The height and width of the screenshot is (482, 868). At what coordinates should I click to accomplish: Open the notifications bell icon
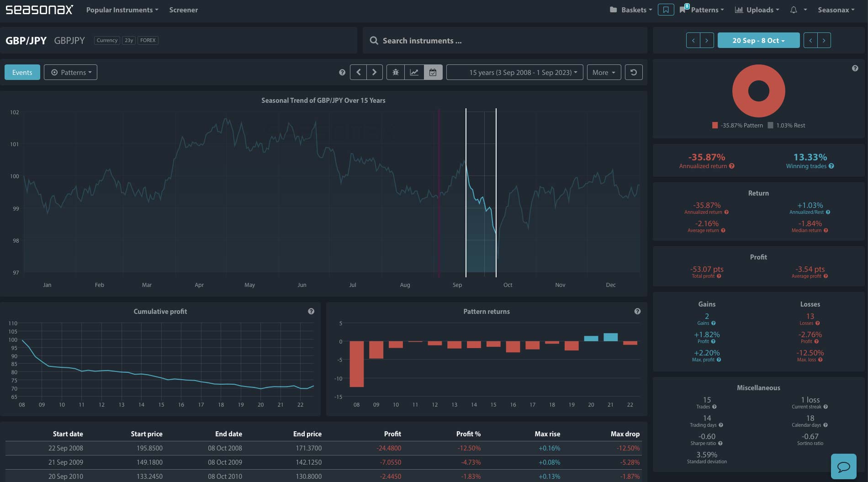tap(794, 10)
